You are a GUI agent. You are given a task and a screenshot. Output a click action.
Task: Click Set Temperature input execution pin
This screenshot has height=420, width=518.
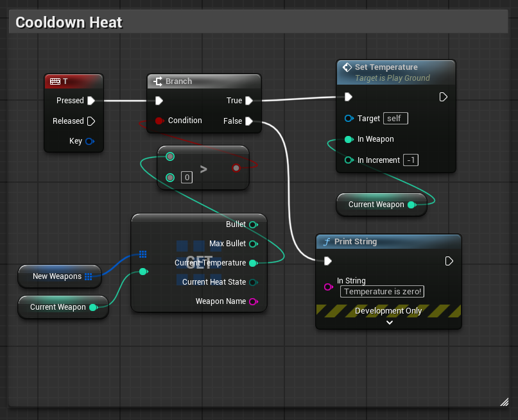tap(348, 97)
